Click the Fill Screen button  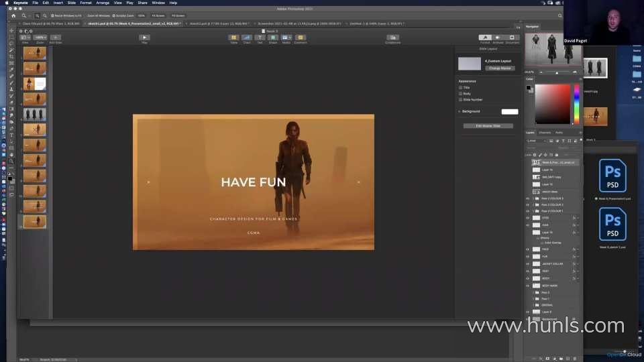pyautogui.click(x=178, y=15)
